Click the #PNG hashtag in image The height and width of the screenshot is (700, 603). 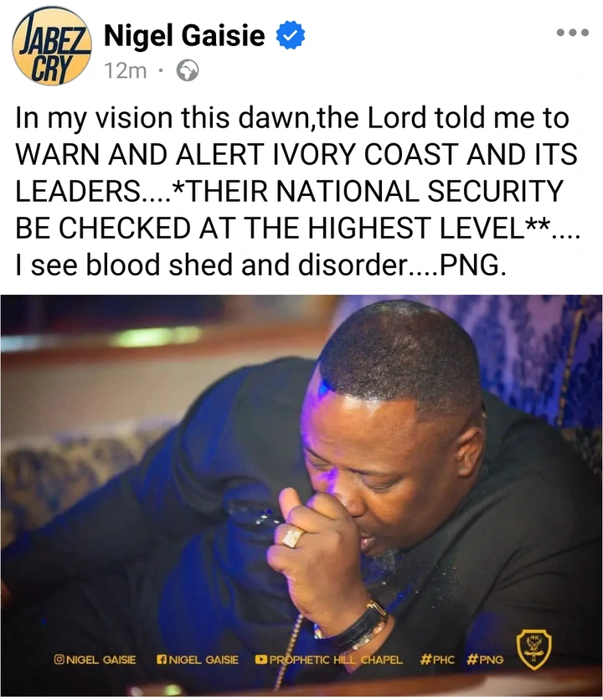pos(485,659)
